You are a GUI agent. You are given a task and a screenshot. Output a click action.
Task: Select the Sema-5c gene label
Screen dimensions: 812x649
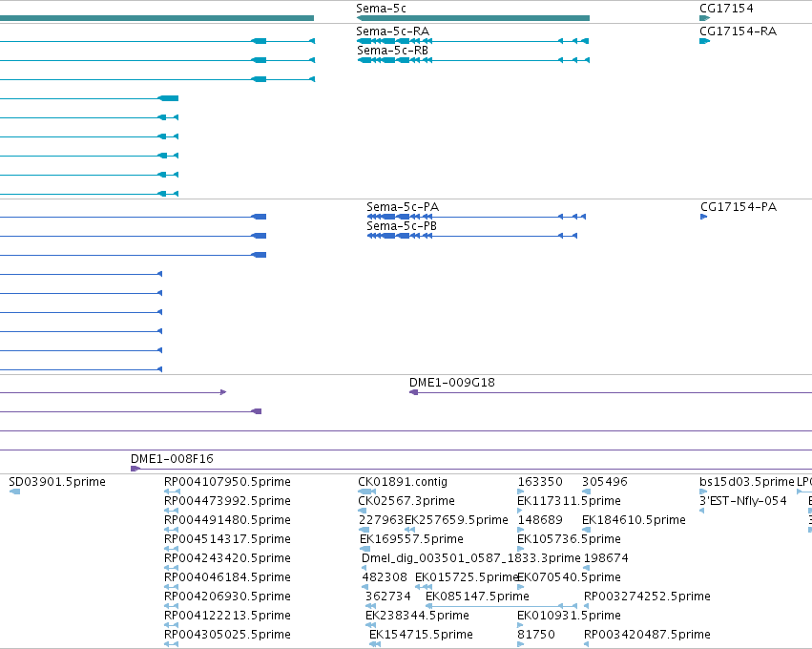(x=381, y=9)
